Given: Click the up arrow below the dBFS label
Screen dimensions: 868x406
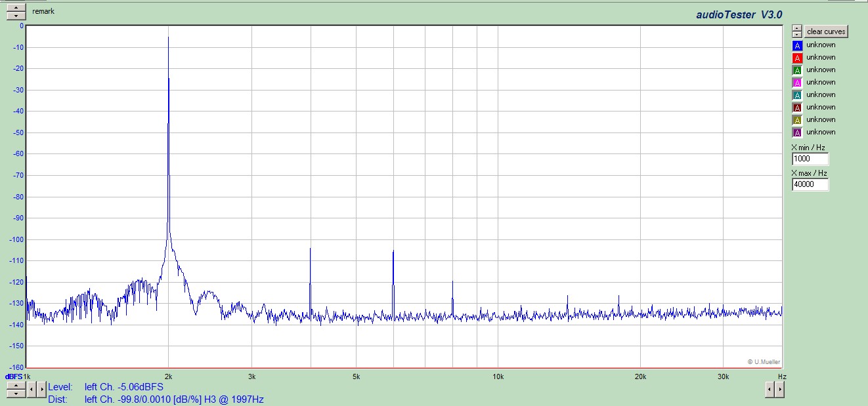Looking at the screenshot, I should [16, 385].
